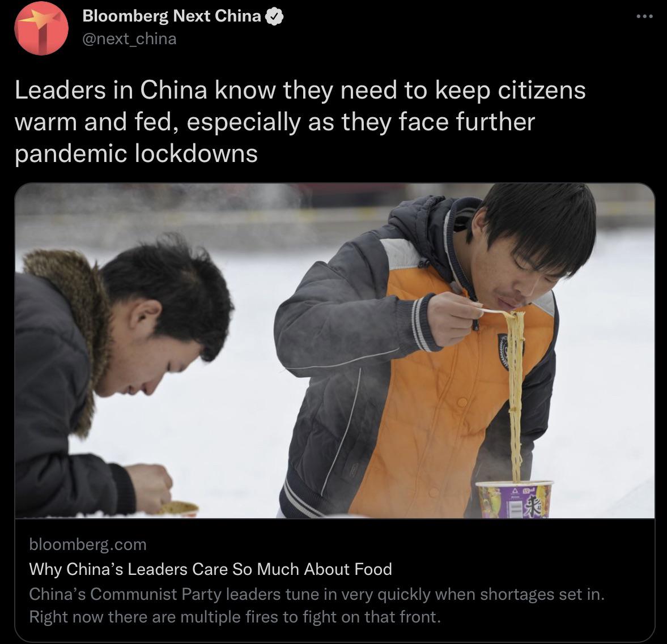Open the three-dot more options menu
This screenshot has width=667, height=644.
(x=644, y=16)
